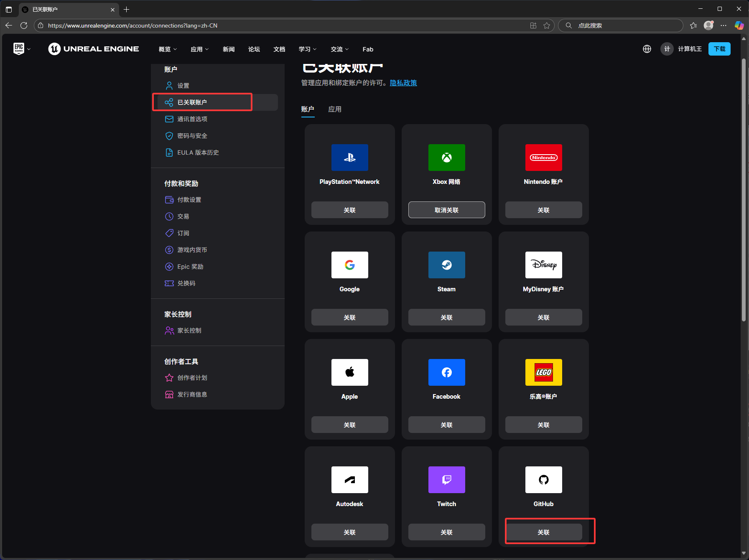Click the Twitch logo tile
This screenshot has width=749, height=560.
pos(447,480)
